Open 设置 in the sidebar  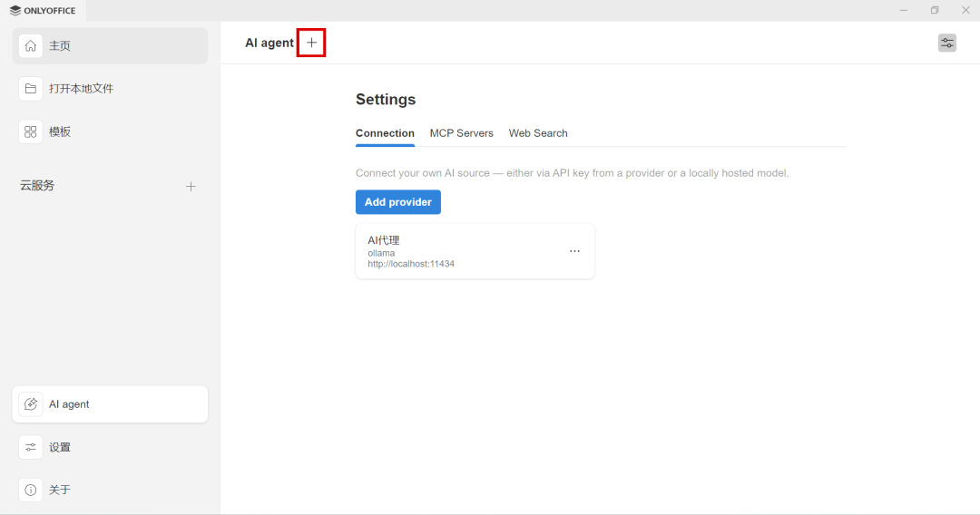(x=110, y=447)
